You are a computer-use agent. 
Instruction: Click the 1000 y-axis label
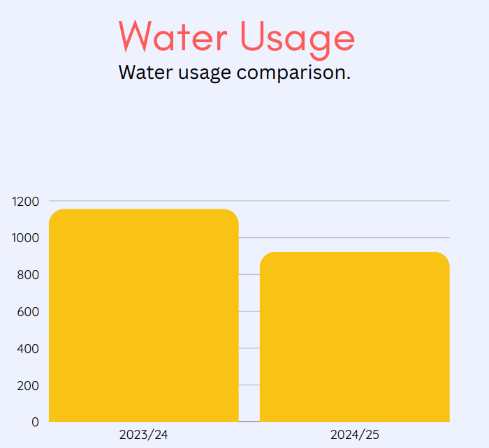tap(25, 238)
